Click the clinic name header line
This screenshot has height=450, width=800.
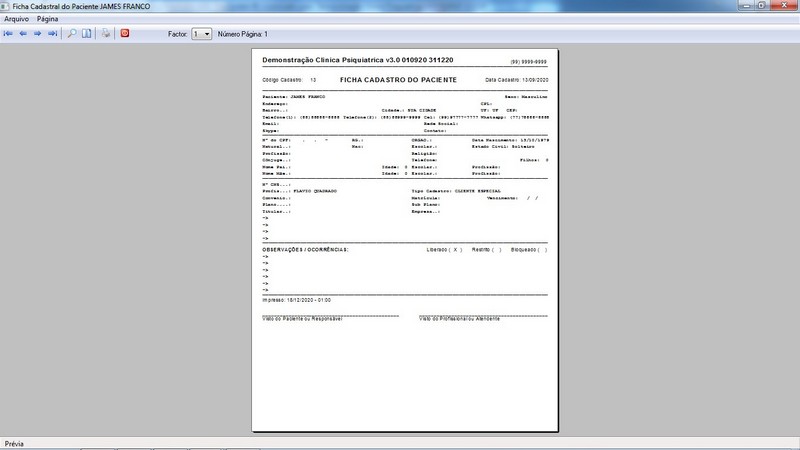pyautogui.click(x=358, y=60)
